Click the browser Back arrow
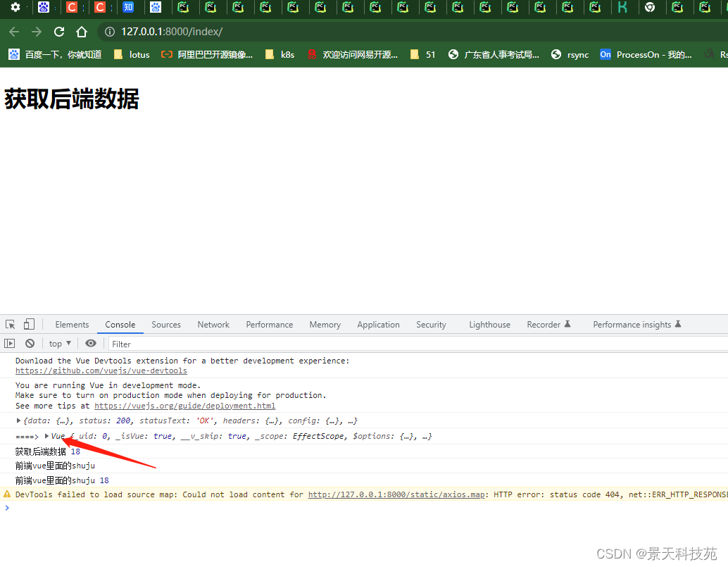The image size is (728, 567). point(14,32)
